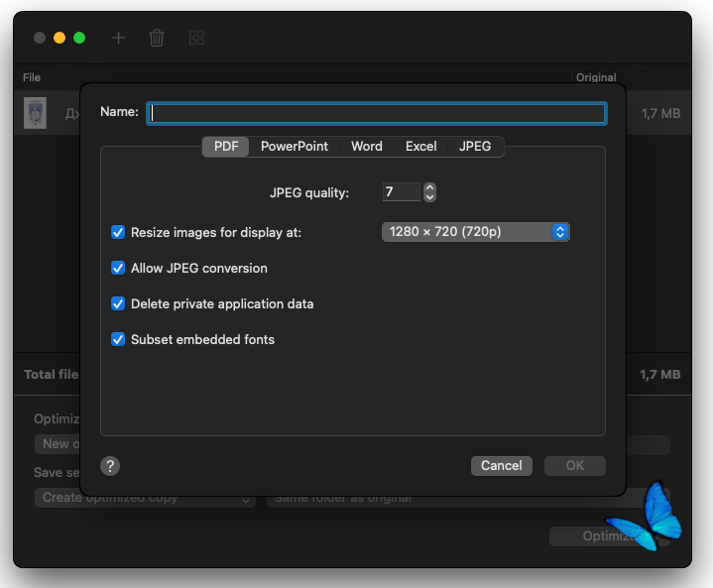713x588 pixels.
Task: Open the Create optimized copy dropdown in the main window
Action: [x=145, y=499]
